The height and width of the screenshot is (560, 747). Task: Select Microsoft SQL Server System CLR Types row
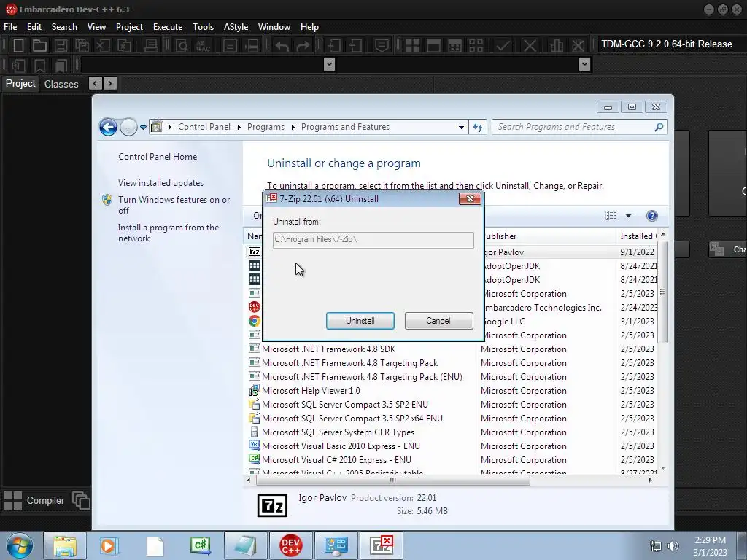pos(451,432)
